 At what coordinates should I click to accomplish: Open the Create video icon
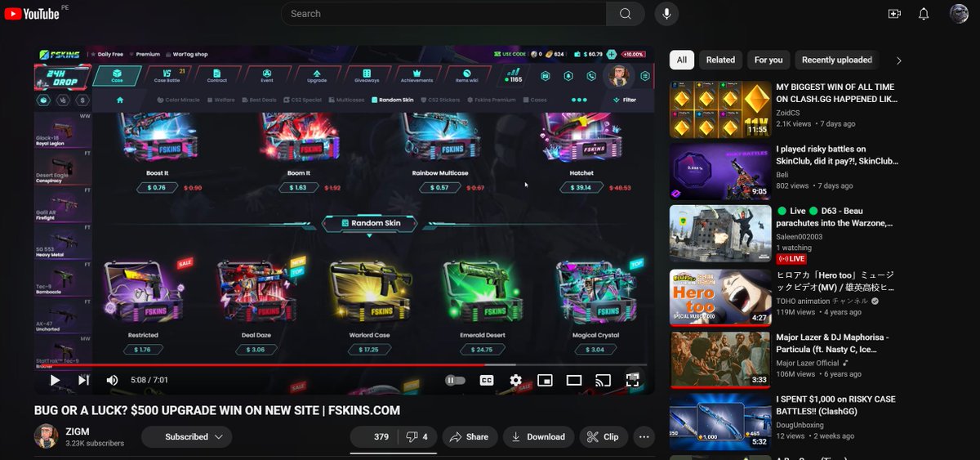click(894, 14)
